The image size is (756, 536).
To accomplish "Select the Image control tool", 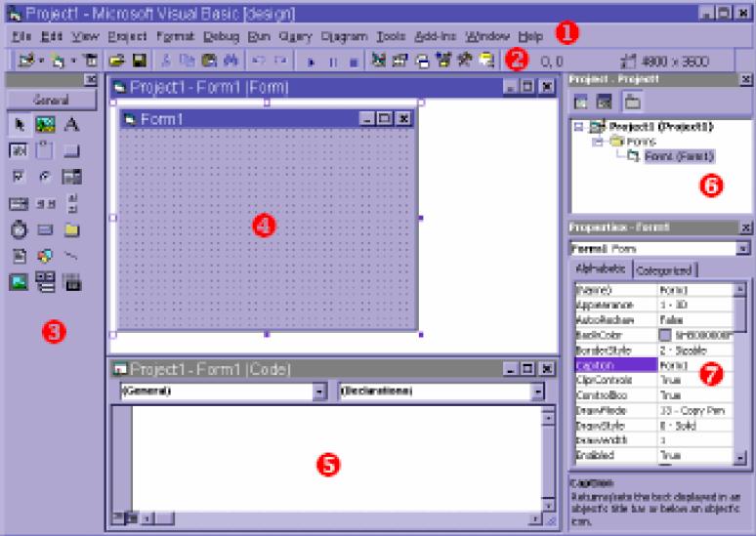I will pos(19,282).
